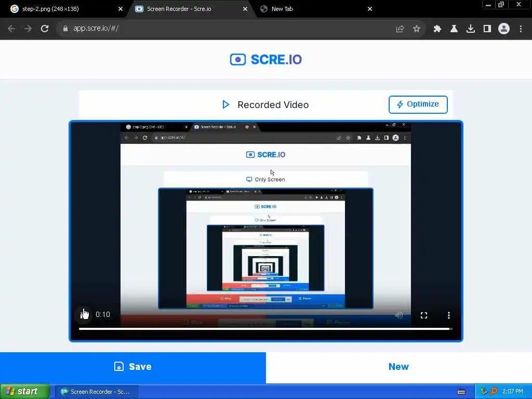Toggle the browser side panel icon

coord(487,29)
